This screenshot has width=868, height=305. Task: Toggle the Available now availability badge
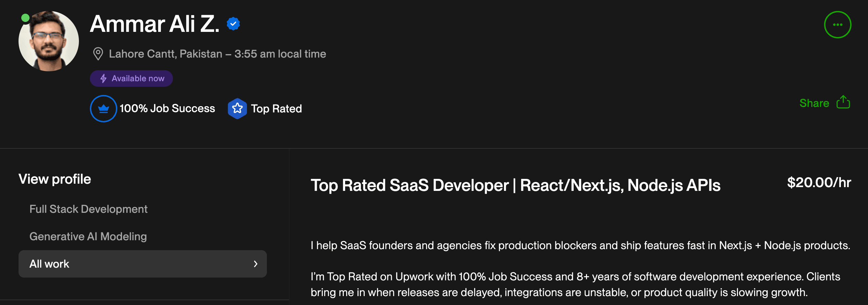pyautogui.click(x=131, y=78)
